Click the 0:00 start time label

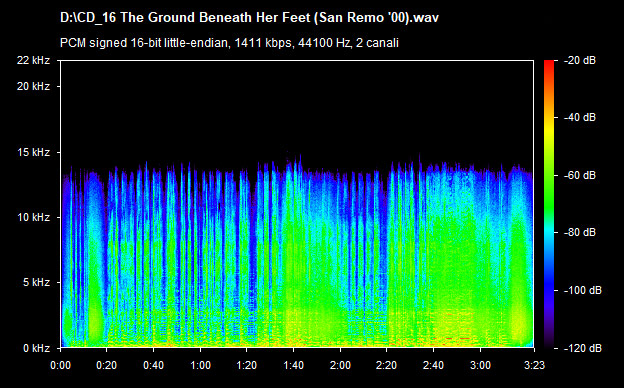(x=60, y=365)
